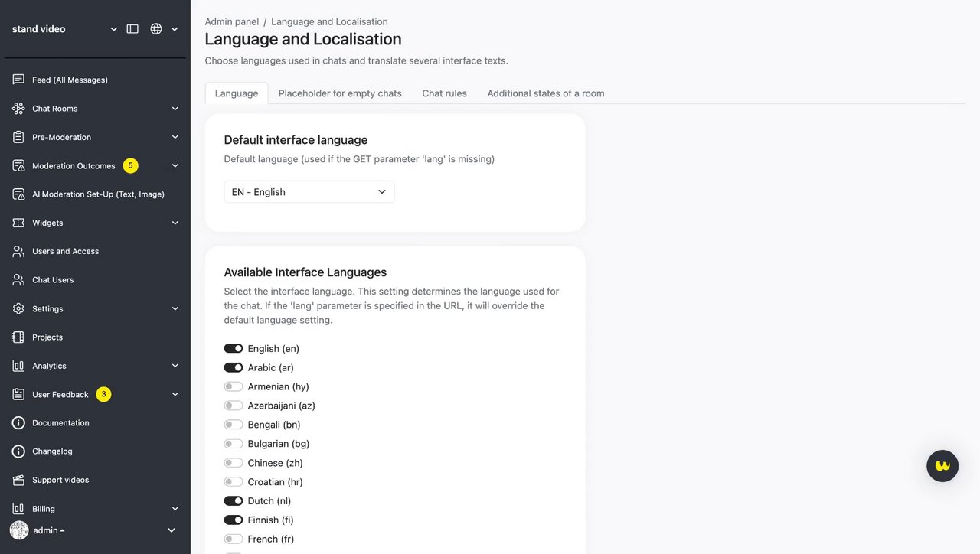This screenshot has height=554, width=980.
Task: Open the Placeholder for empty chats tab
Action: point(340,93)
